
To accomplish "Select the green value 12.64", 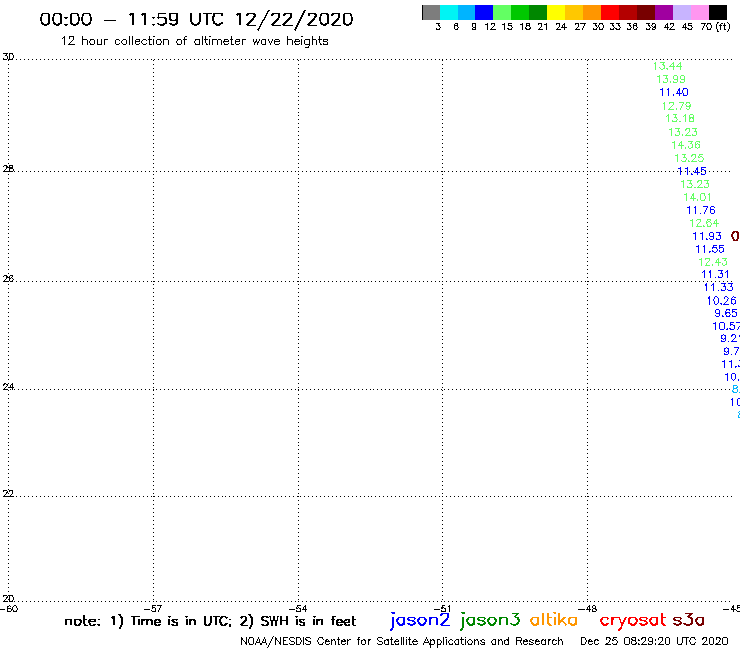I will click(704, 223).
